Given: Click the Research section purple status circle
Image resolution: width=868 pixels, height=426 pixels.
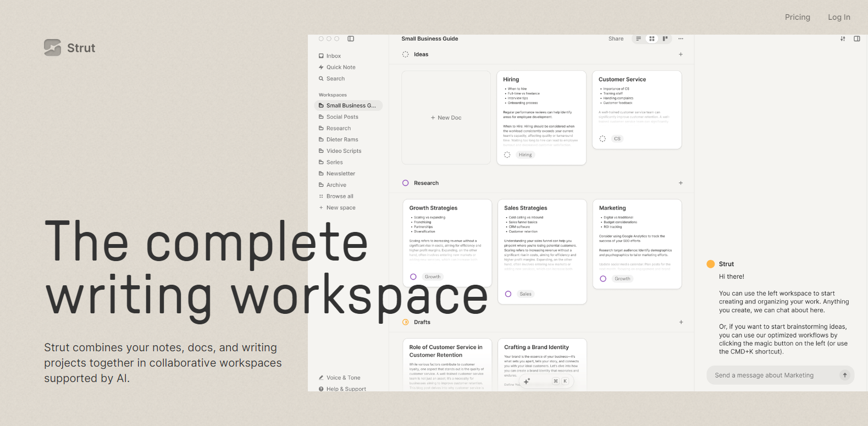Looking at the screenshot, I should pyautogui.click(x=405, y=183).
